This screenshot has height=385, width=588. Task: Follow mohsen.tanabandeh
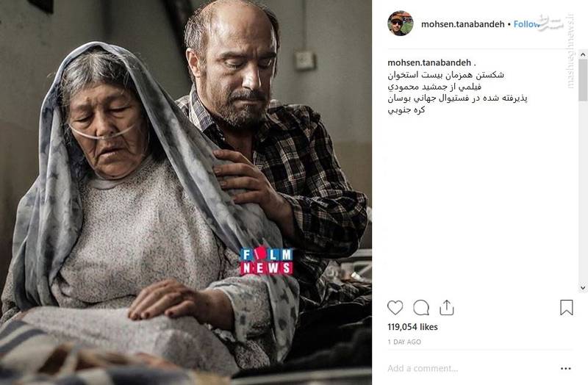[x=526, y=24]
